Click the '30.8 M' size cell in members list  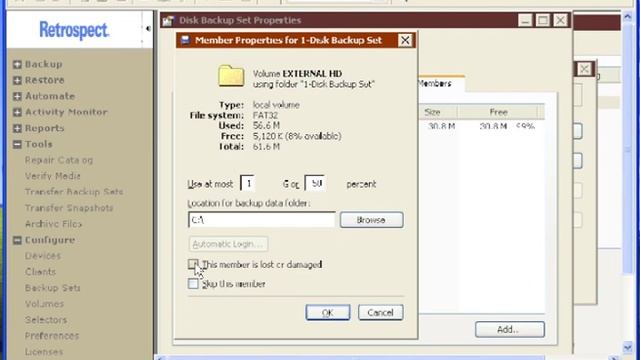[x=442, y=127]
